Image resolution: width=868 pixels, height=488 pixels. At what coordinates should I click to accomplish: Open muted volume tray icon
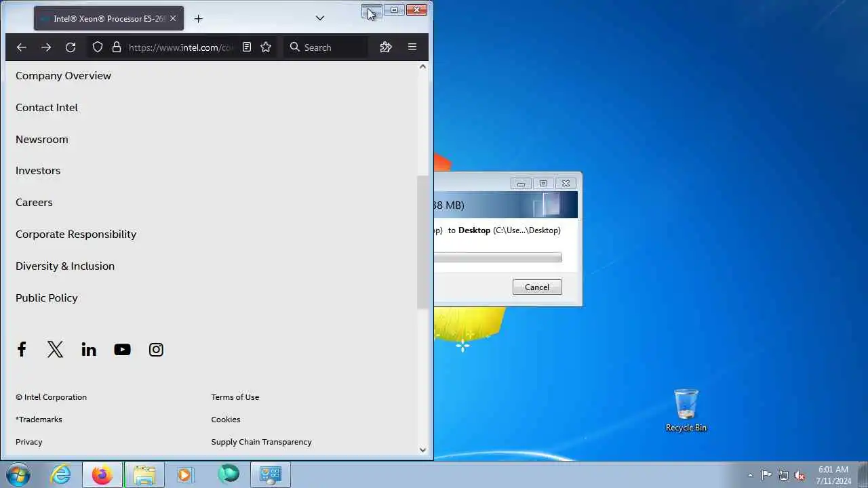[800, 475]
